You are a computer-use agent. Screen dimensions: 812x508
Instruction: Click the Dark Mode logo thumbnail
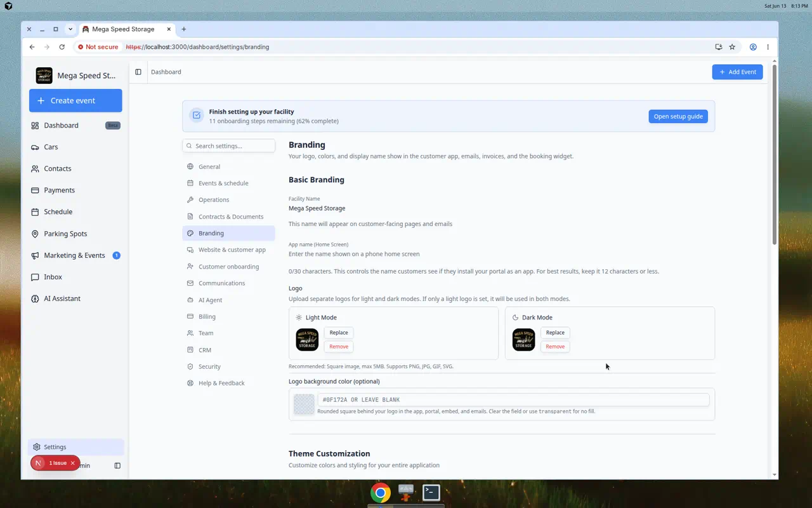pos(523,340)
